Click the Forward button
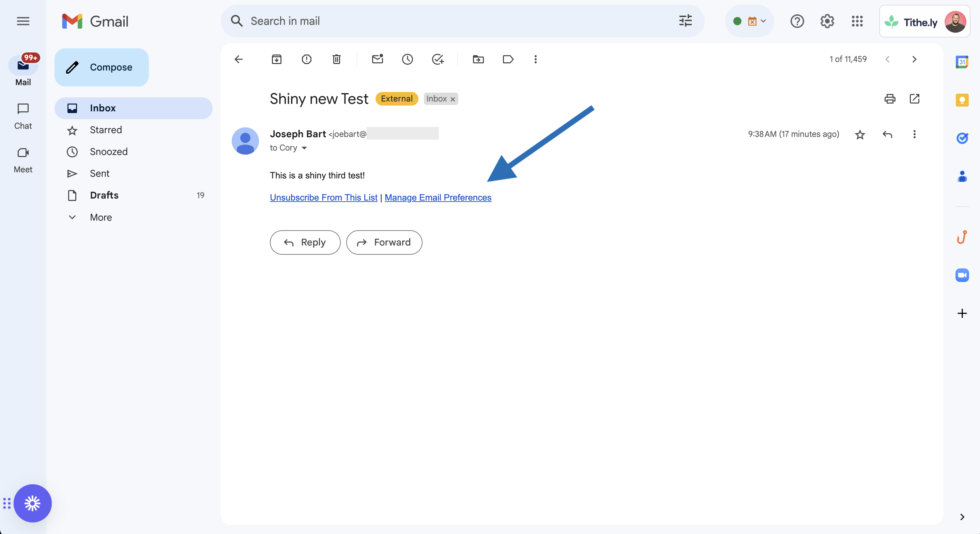The width and height of the screenshot is (980, 534). tap(384, 242)
